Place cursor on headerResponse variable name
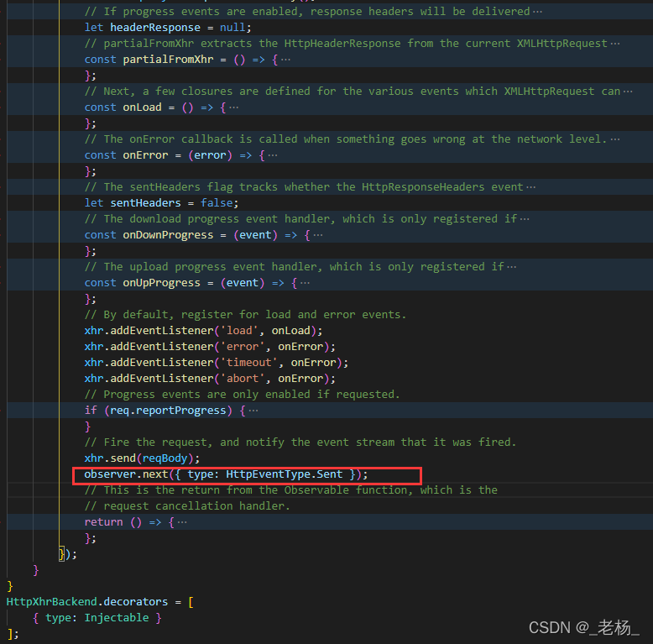The image size is (653, 644). pyautogui.click(x=155, y=28)
